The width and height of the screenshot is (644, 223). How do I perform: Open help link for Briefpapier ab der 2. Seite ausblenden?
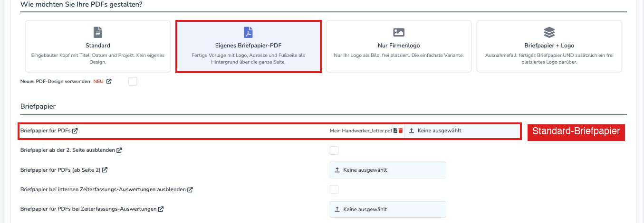119,150
